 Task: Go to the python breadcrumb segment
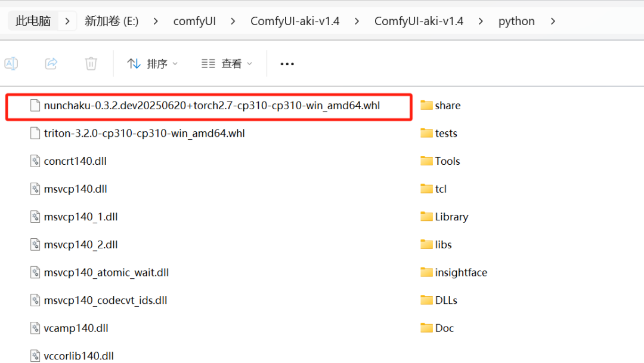[516, 21]
